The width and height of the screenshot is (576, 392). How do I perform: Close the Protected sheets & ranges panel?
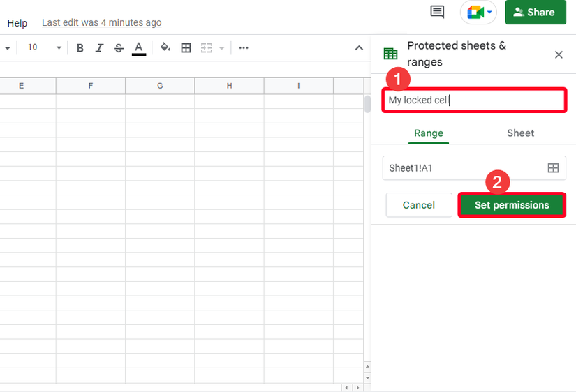click(x=559, y=54)
